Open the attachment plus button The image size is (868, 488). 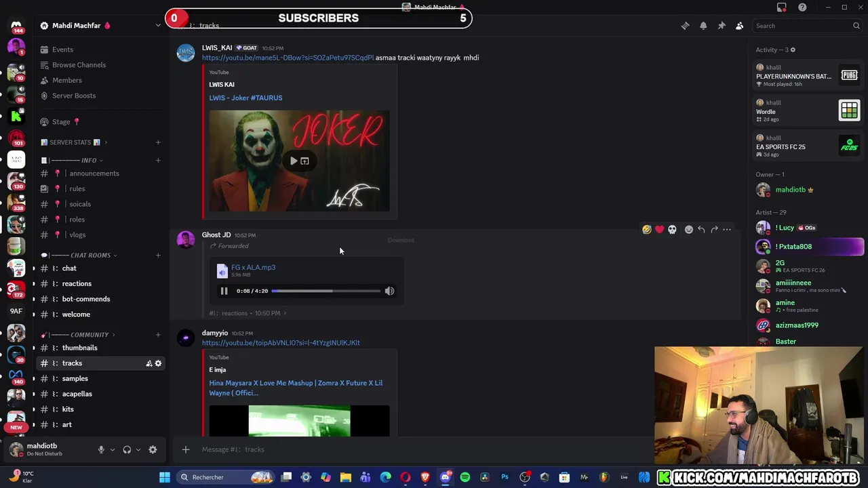pos(185,449)
